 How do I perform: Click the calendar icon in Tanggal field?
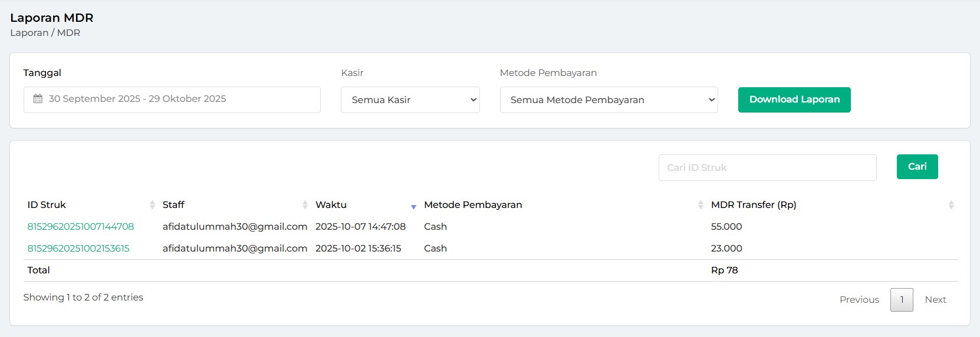pyautogui.click(x=38, y=99)
